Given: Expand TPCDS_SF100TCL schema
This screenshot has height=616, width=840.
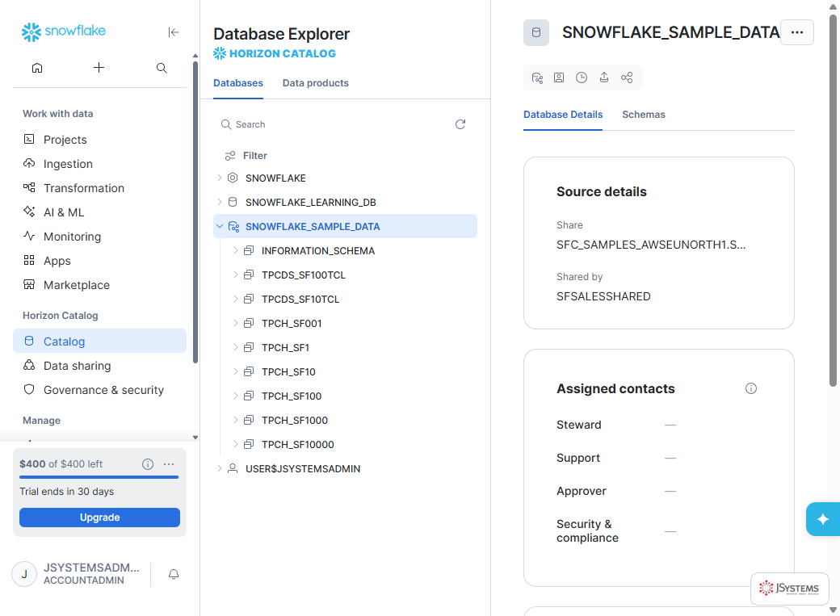Looking at the screenshot, I should point(235,274).
